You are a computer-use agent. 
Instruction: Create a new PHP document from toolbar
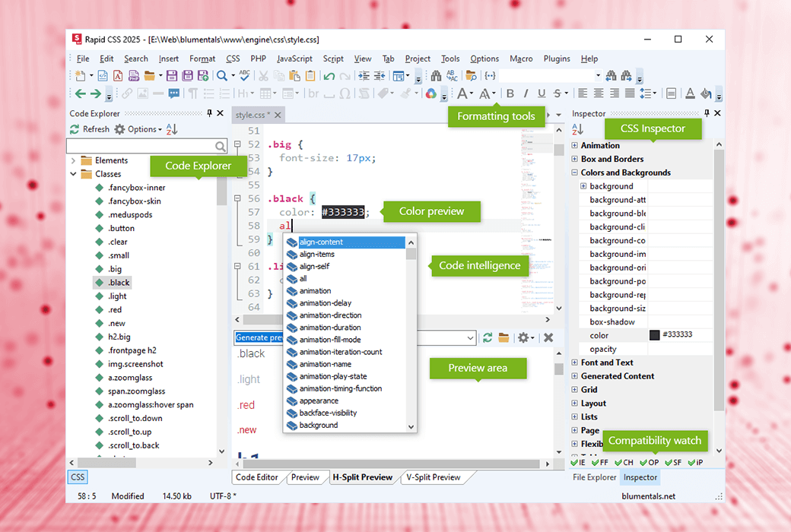click(134, 76)
